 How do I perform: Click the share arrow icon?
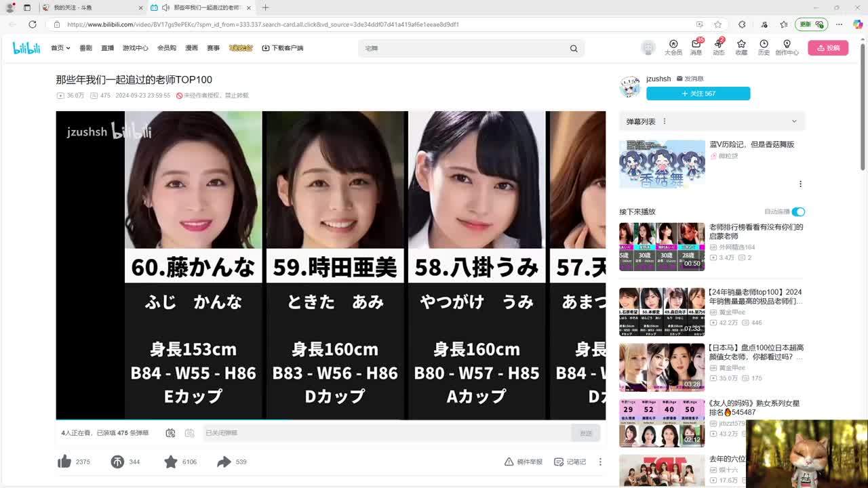pos(224,462)
